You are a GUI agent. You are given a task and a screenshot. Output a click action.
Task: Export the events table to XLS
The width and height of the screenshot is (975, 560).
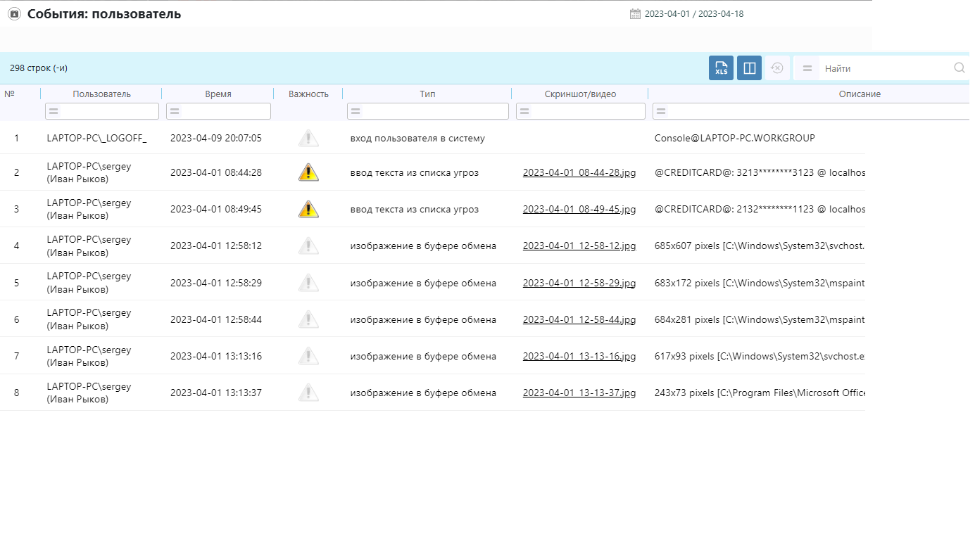click(721, 68)
